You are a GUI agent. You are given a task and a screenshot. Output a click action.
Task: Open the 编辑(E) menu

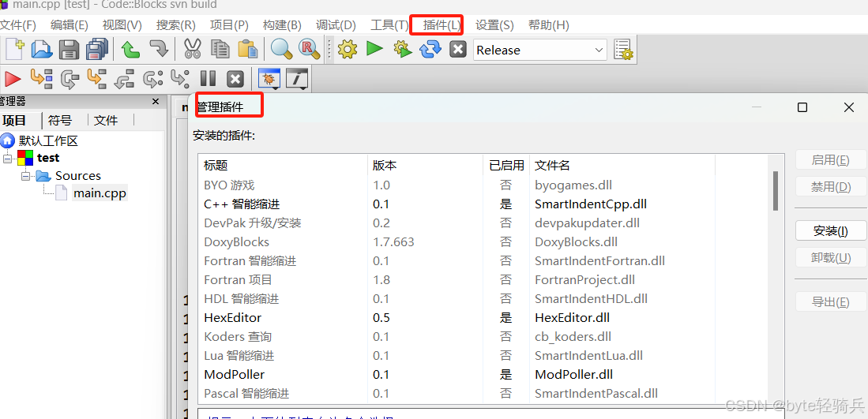click(x=70, y=25)
